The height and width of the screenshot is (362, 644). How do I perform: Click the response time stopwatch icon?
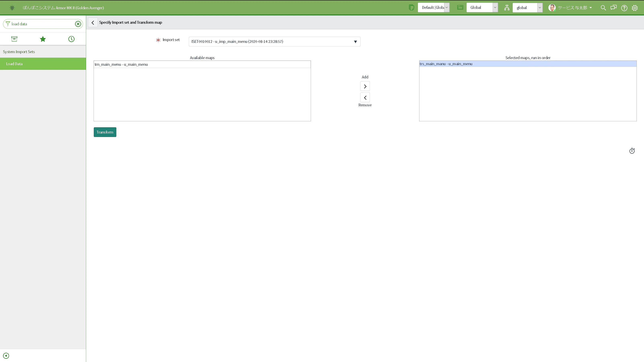pyautogui.click(x=632, y=151)
